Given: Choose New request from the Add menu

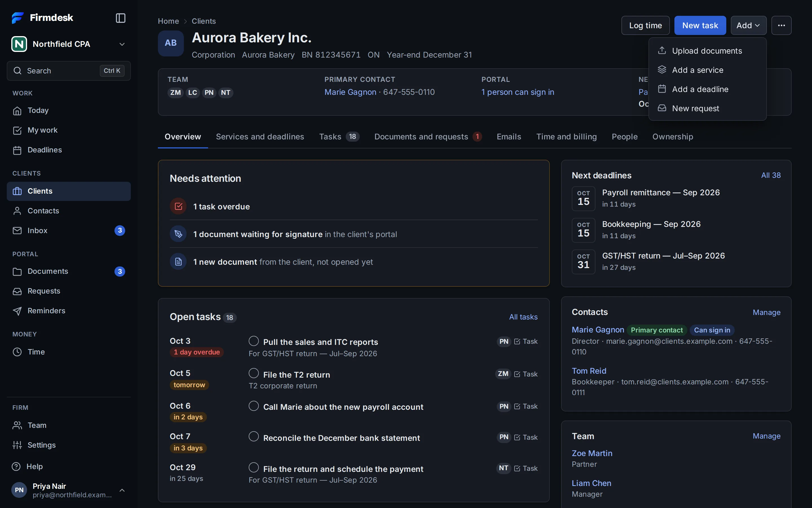Looking at the screenshot, I should click(x=707, y=108).
